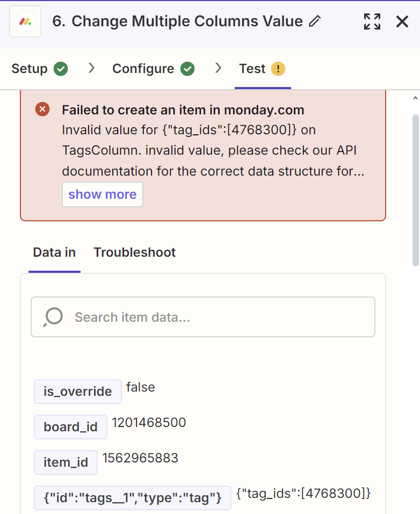The width and height of the screenshot is (420, 514).
Task: Click the monday.com app icon
Action: pos(25,21)
